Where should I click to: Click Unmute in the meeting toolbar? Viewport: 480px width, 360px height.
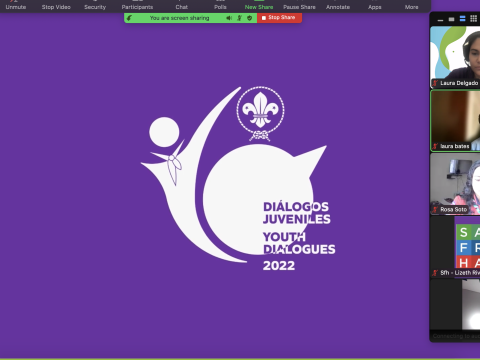coord(16,6)
